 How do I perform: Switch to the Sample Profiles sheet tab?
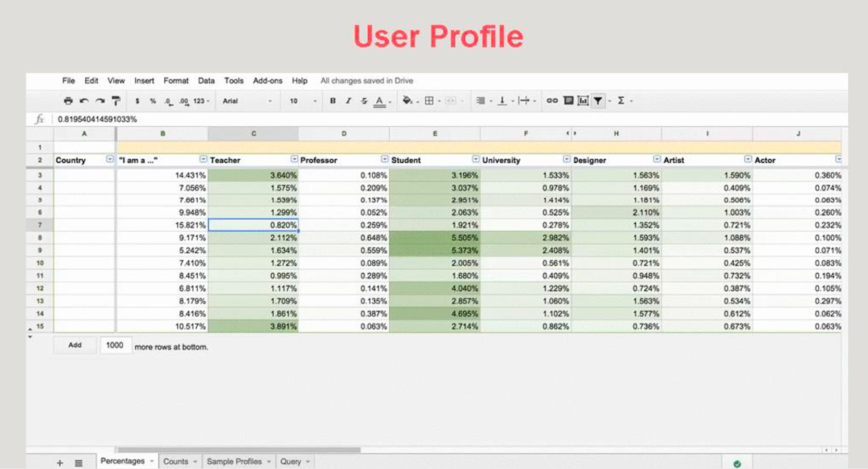235,462
